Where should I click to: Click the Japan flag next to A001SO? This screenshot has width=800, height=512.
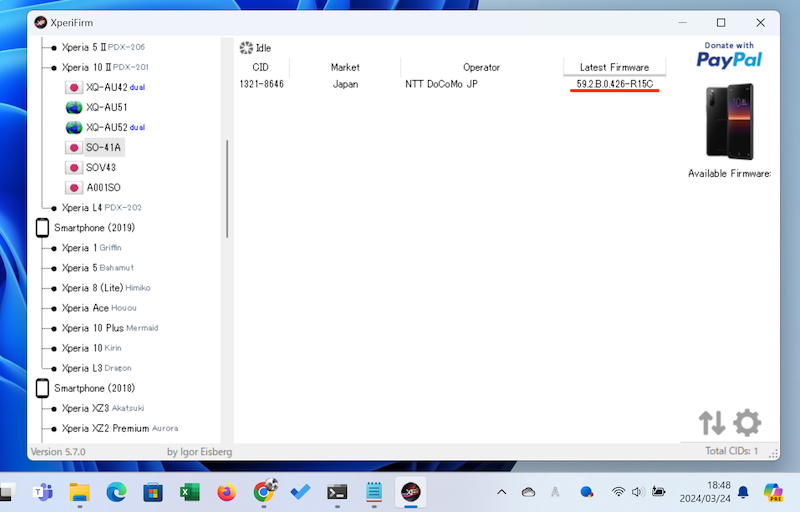74,188
